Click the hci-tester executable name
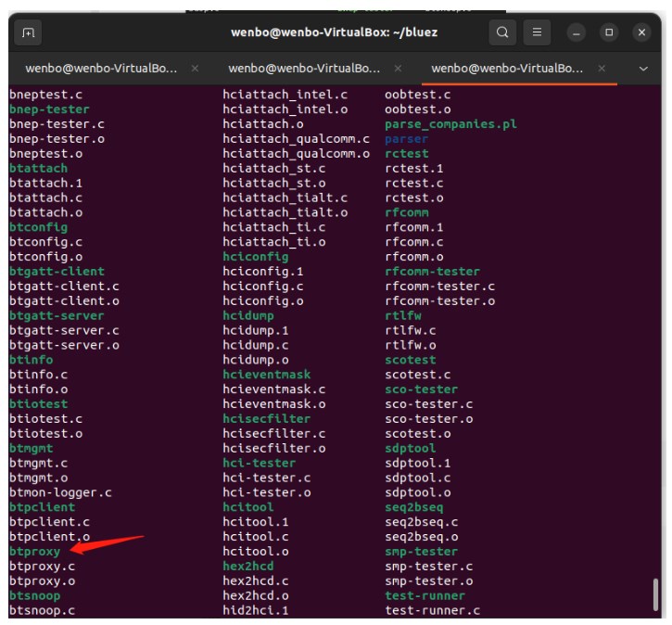This screenshot has height=625, width=672. point(259,463)
